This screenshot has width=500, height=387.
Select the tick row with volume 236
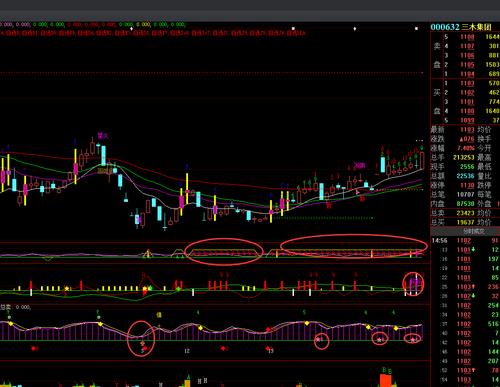(465, 287)
